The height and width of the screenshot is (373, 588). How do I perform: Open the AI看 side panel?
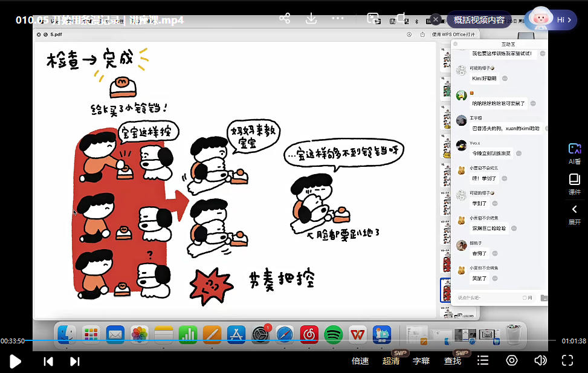pos(574,153)
